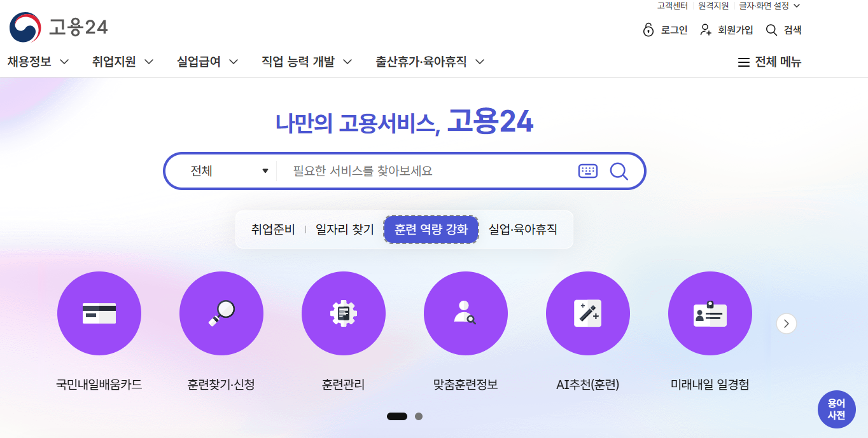Open the 전체 메뉴 hamburger button
This screenshot has width=868, height=438.
(769, 62)
